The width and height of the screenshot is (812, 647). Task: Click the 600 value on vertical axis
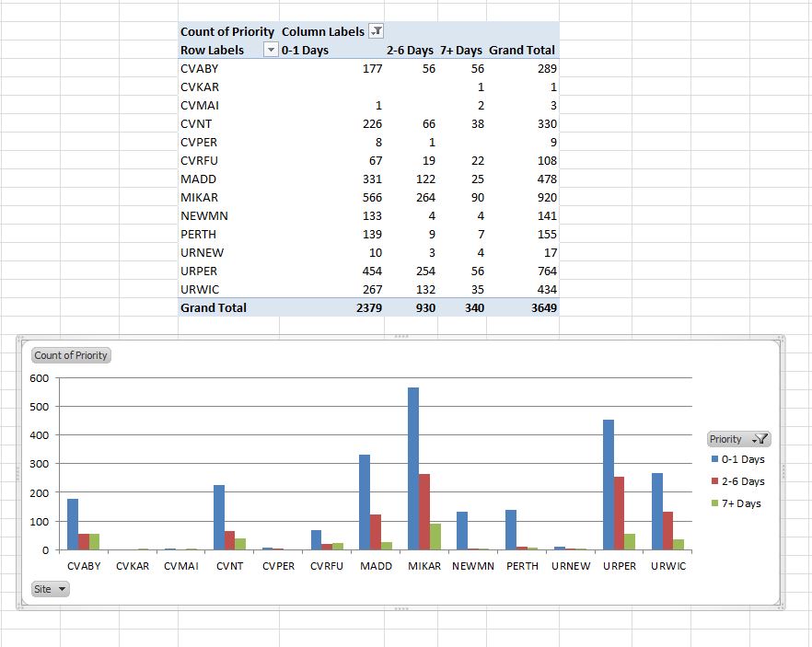pos(40,378)
